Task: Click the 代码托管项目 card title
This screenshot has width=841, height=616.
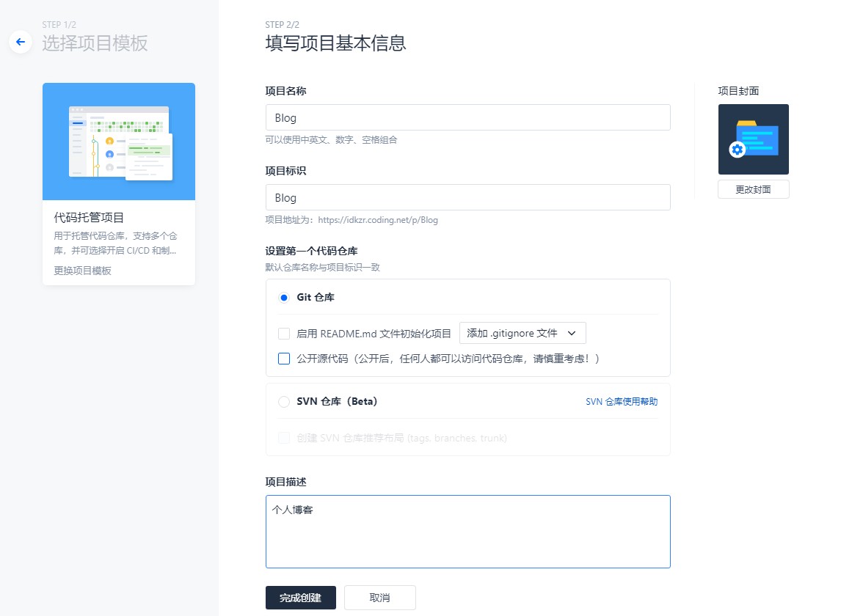Action: [89, 217]
